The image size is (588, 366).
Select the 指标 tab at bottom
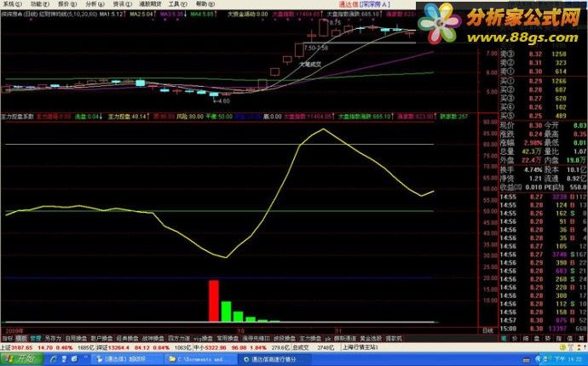pyautogui.click(x=7, y=338)
